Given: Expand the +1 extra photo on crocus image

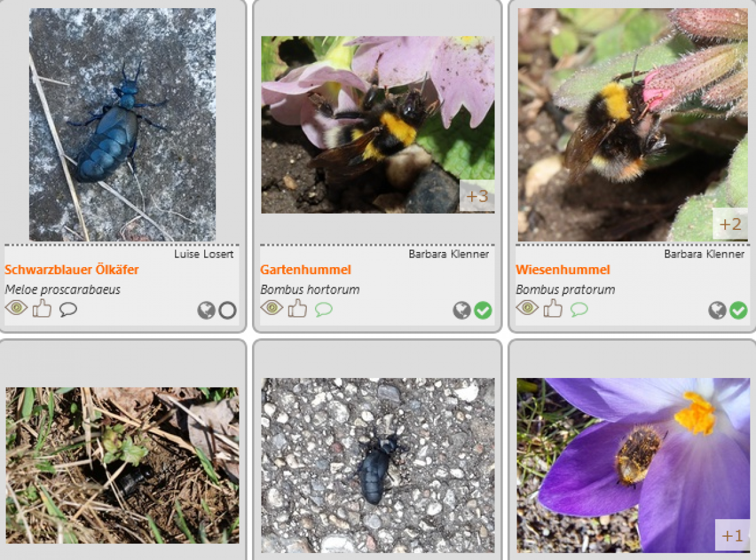Looking at the screenshot, I should [732, 535].
